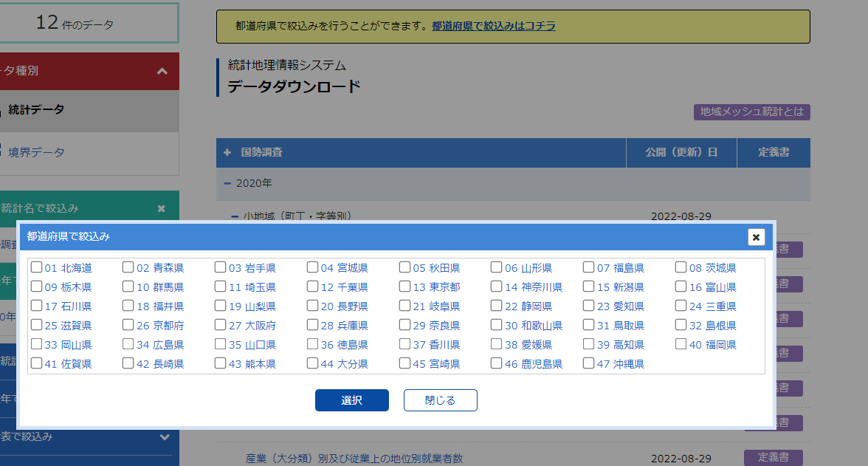868x466 pixels.
Task: Select 44 大分県 checkbox
Action: 312,363
